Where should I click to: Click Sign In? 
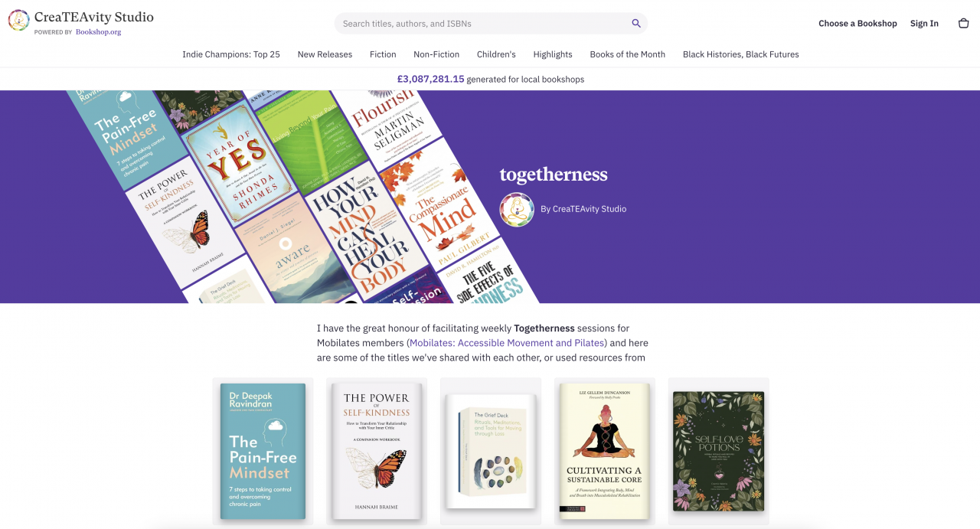(924, 24)
